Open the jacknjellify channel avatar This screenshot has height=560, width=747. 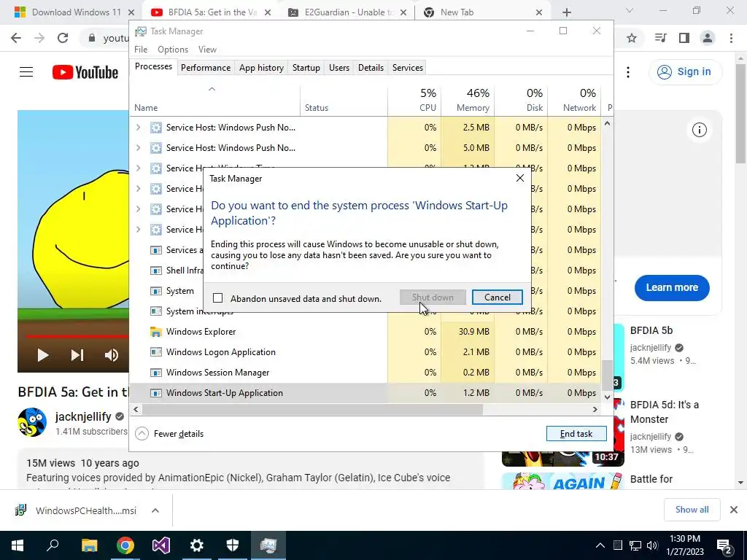(x=32, y=422)
